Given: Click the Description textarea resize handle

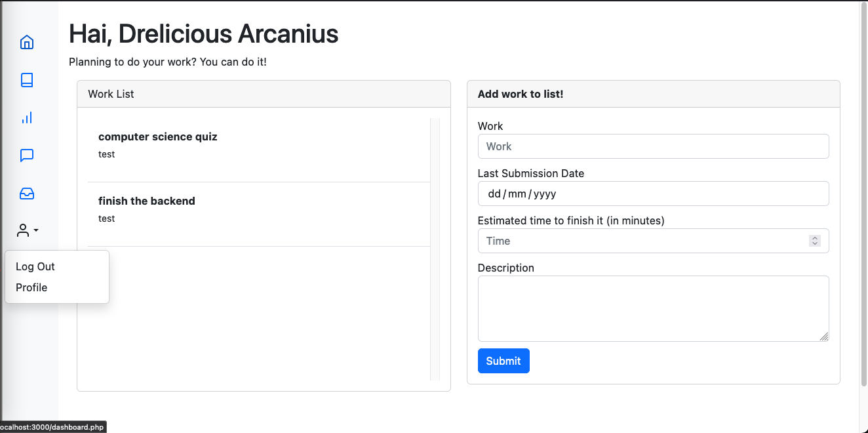Looking at the screenshot, I should [x=824, y=337].
